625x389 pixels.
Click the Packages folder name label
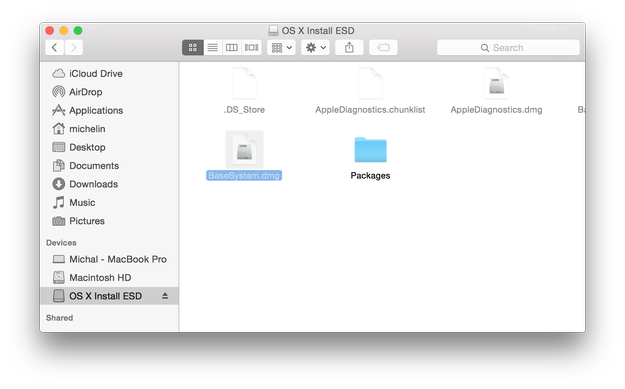pyautogui.click(x=370, y=176)
